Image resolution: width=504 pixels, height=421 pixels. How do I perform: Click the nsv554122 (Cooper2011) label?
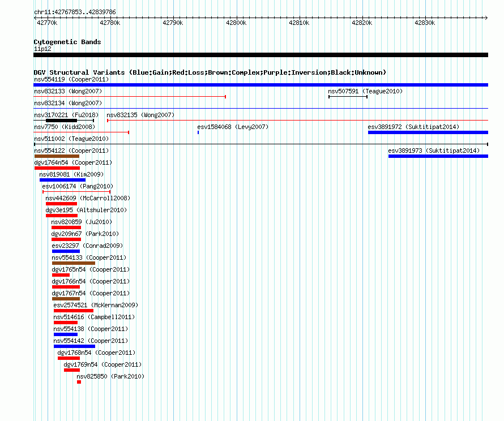pyautogui.click(x=71, y=151)
